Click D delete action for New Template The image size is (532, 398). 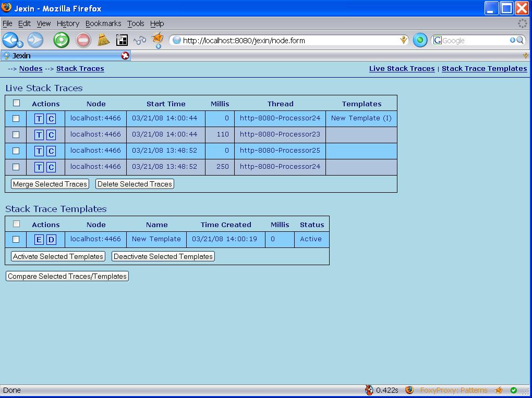tap(51, 240)
